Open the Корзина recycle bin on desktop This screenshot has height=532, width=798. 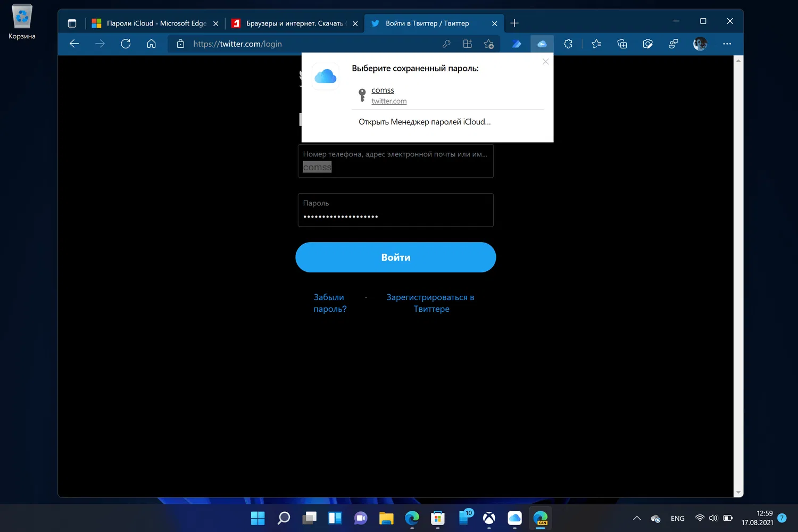point(22,22)
